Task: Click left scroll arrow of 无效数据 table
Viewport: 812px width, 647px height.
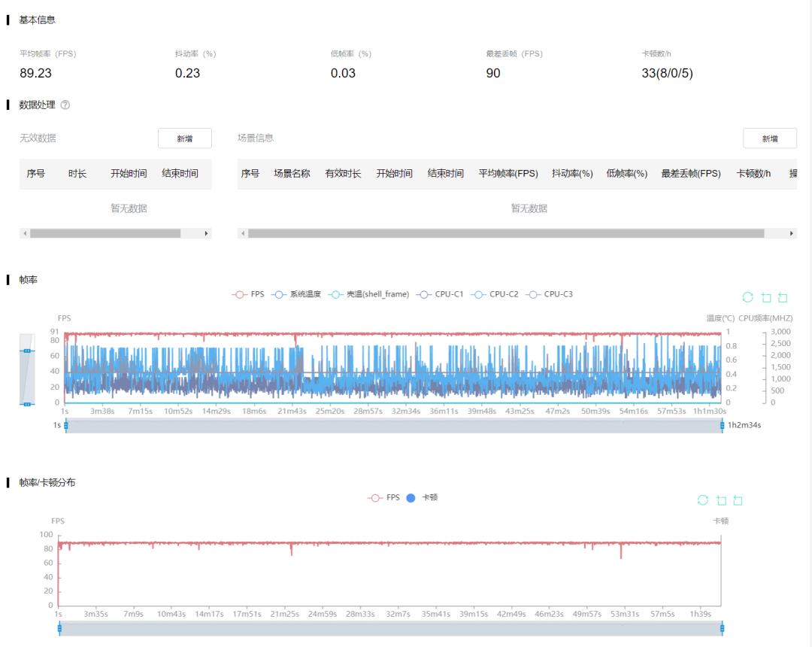Action: pos(25,234)
